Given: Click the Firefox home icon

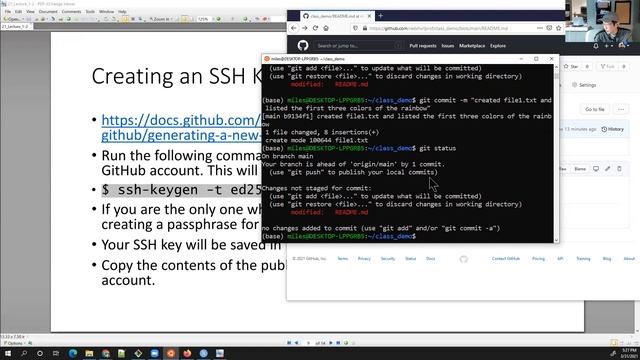Looking at the screenshot, I should 326,28.
